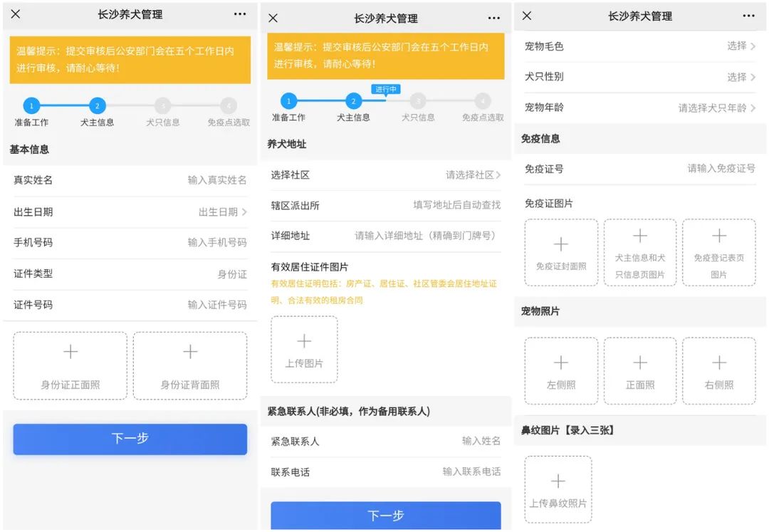Viewport: 769px width, 532px height.
Task: Click the 养犬地址 section heading
Action: 286,144
